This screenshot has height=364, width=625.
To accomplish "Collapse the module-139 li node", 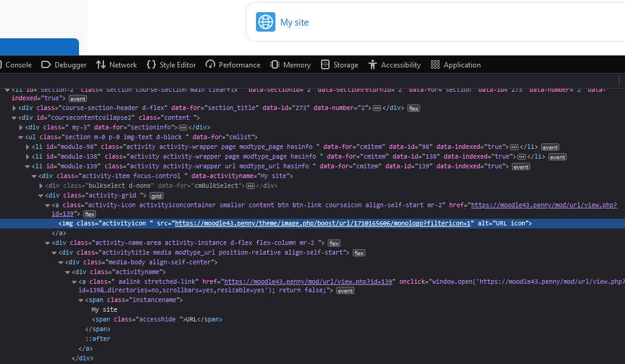I will [27, 167].
